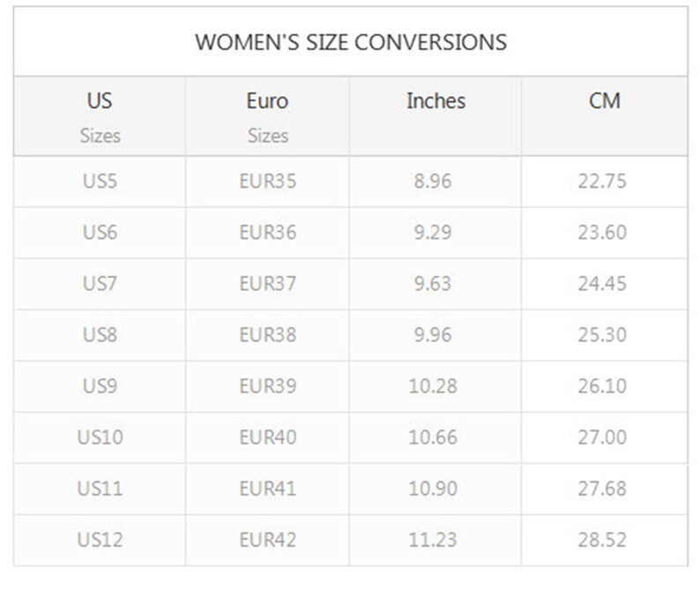Select the Euro Sizes column header

click(267, 117)
